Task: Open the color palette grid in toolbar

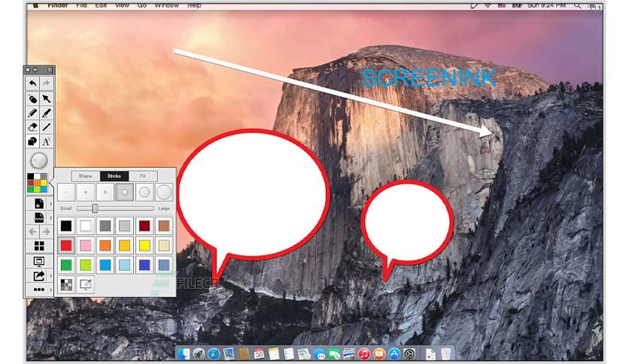Action: pos(37,183)
